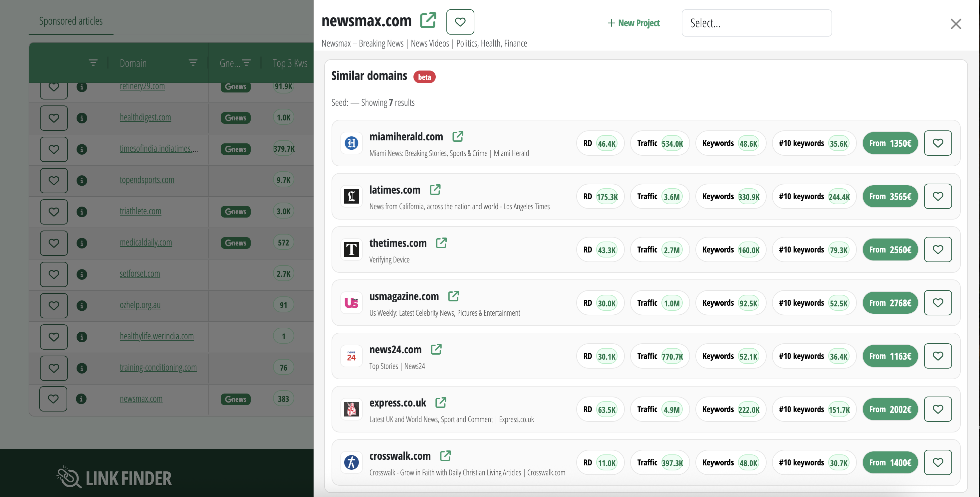This screenshot has width=980, height=497.
Task: Open the Gnews column filter
Action: pos(247,63)
